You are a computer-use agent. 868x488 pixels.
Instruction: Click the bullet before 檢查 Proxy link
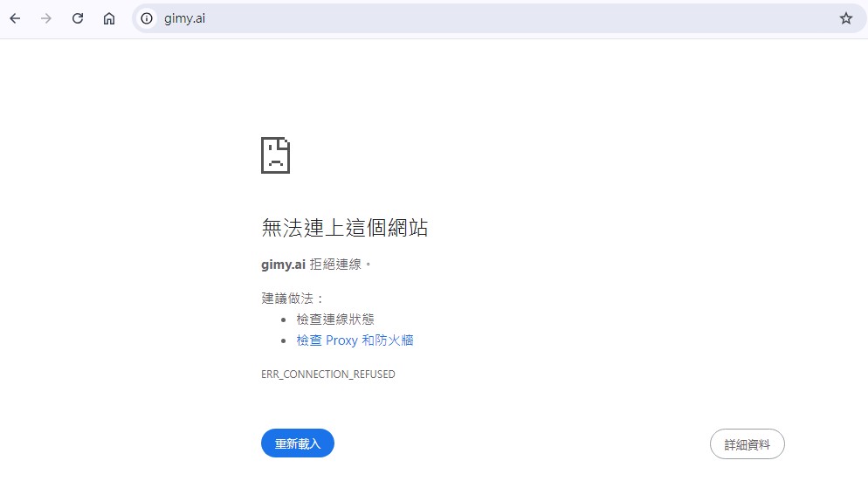click(x=284, y=341)
